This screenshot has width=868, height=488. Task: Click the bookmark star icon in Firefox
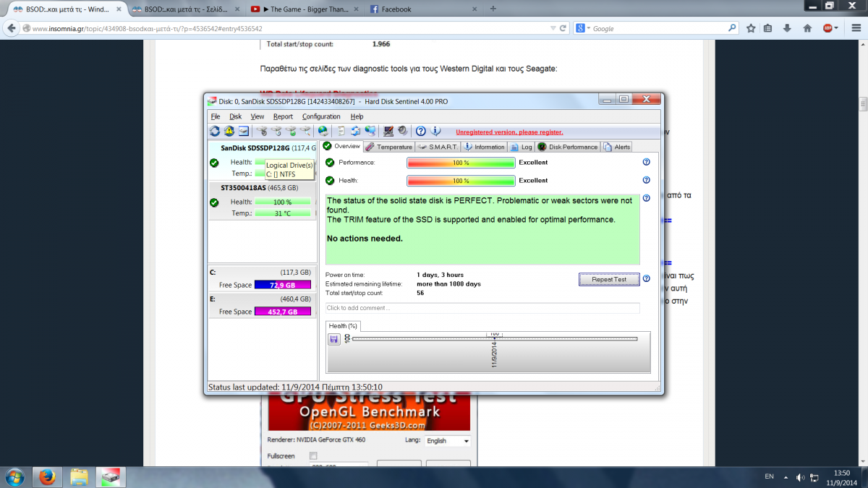[751, 28]
